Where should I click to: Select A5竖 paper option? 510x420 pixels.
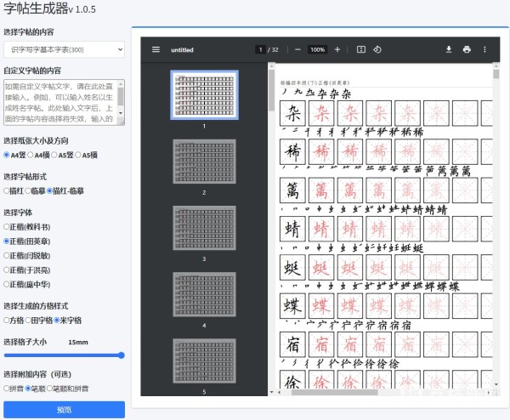pyautogui.click(x=54, y=155)
